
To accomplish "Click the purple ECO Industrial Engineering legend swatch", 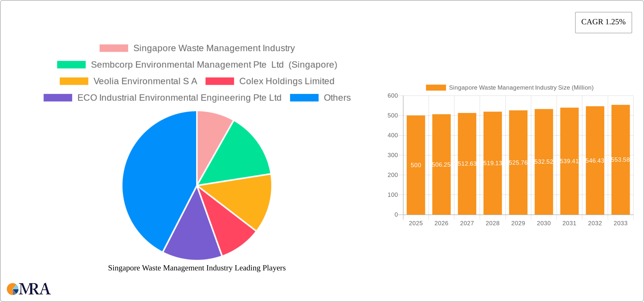I will coord(57,98).
